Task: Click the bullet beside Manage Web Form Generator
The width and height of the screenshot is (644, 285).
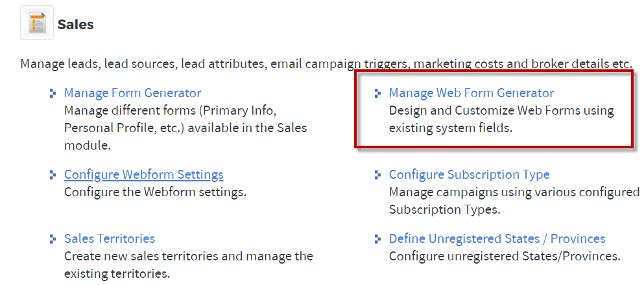Action: pos(377,93)
